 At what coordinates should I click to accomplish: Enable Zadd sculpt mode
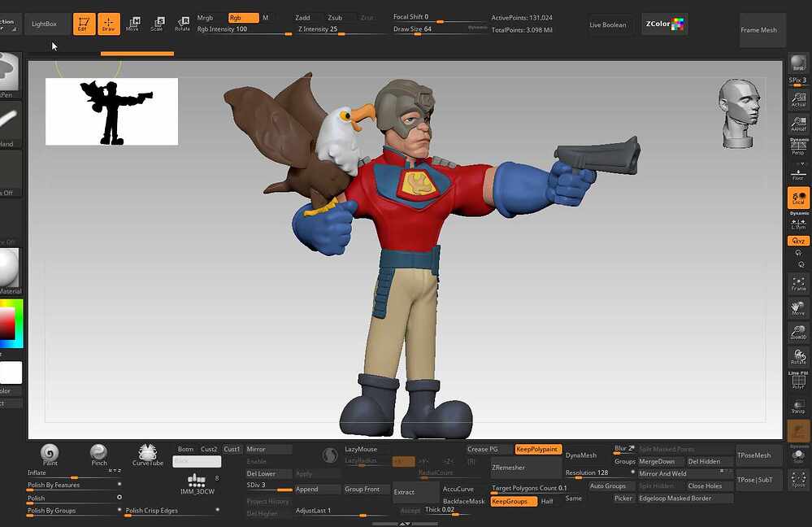[302, 18]
